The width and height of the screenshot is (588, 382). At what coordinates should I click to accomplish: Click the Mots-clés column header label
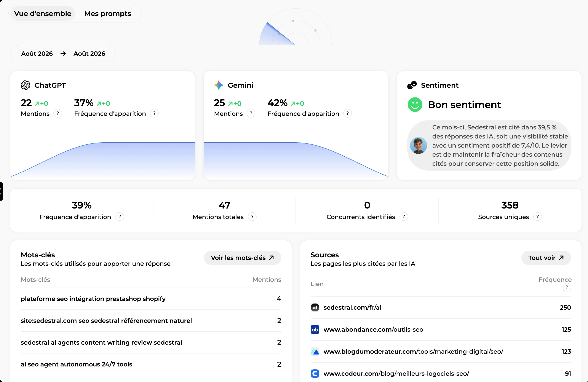[x=35, y=280]
